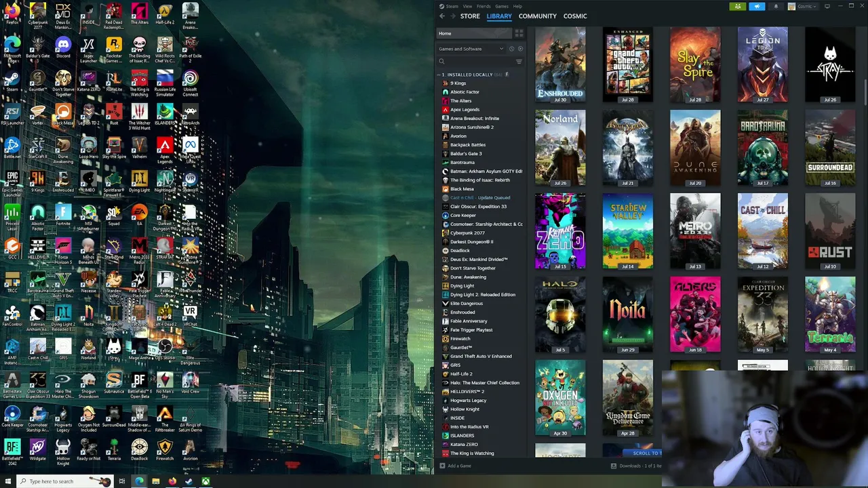Select the Discord desktop icon

tap(63, 48)
